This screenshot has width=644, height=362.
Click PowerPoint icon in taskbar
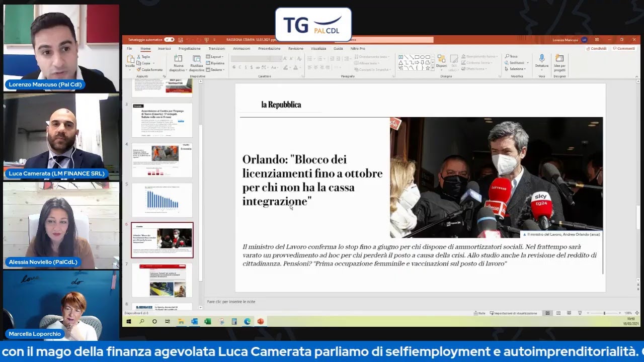point(261,321)
